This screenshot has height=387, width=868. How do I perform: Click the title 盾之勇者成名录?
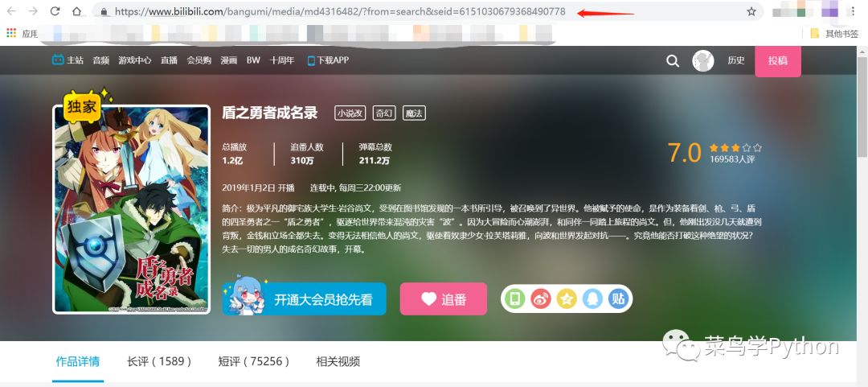click(269, 113)
